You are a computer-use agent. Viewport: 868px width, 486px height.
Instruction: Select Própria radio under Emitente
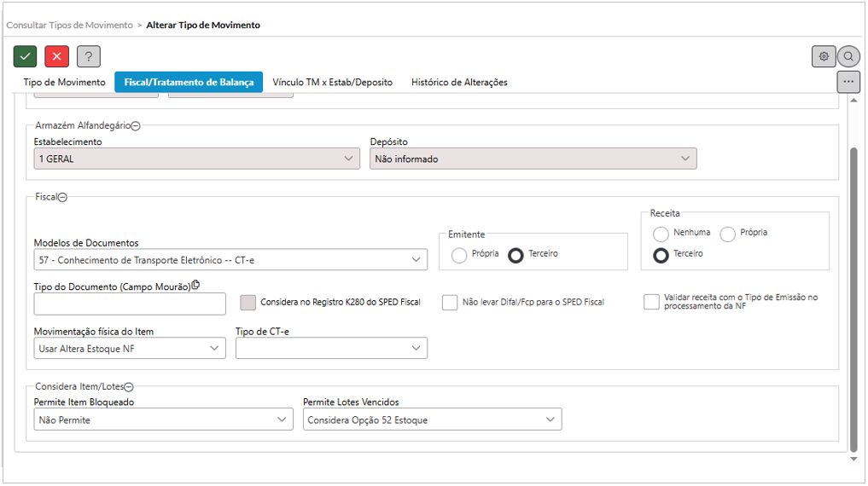pyautogui.click(x=459, y=255)
